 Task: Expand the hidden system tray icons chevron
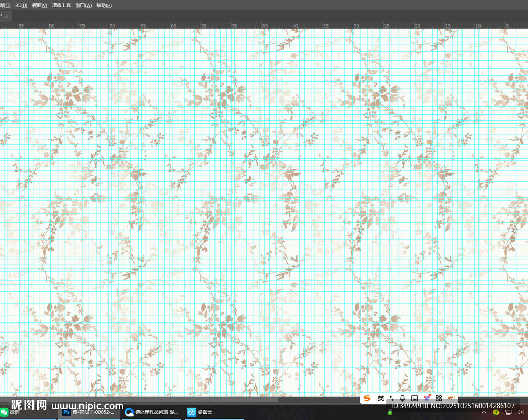pyautogui.click(x=484, y=413)
